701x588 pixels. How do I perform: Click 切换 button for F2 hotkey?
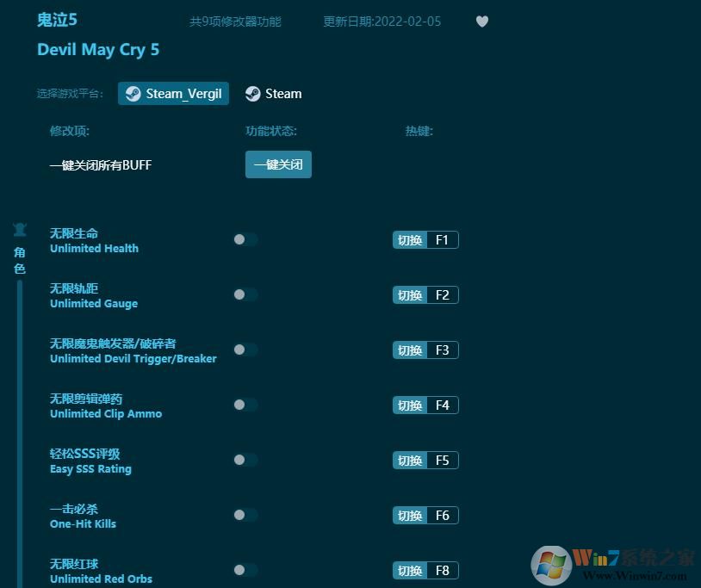[x=410, y=295]
